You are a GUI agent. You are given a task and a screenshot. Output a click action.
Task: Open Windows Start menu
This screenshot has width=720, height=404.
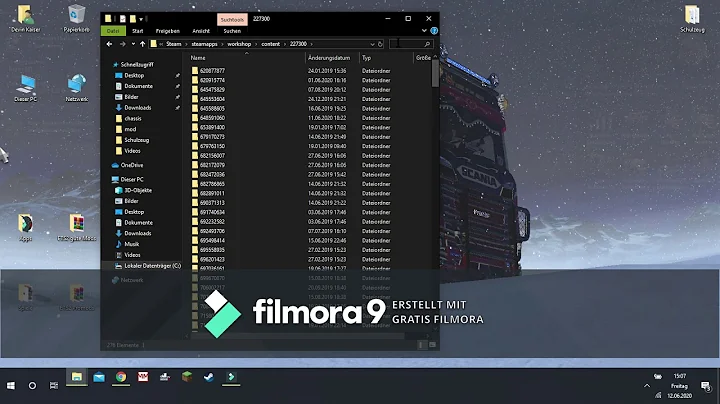[11, 386]
